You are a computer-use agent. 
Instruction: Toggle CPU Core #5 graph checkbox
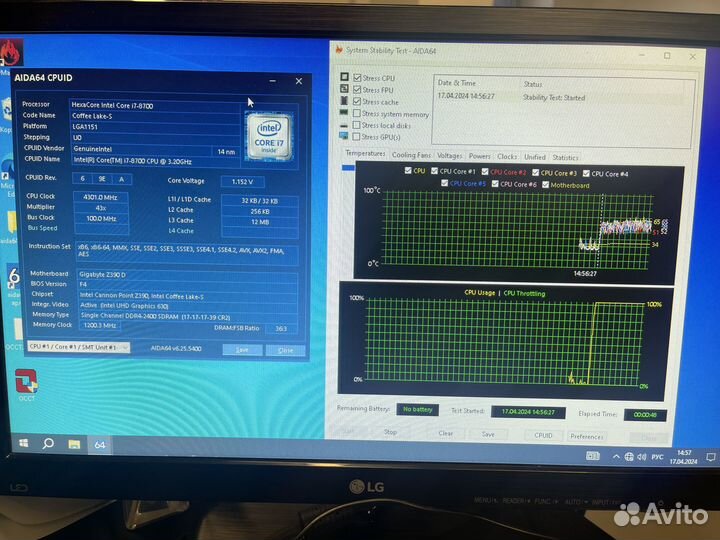444,183
